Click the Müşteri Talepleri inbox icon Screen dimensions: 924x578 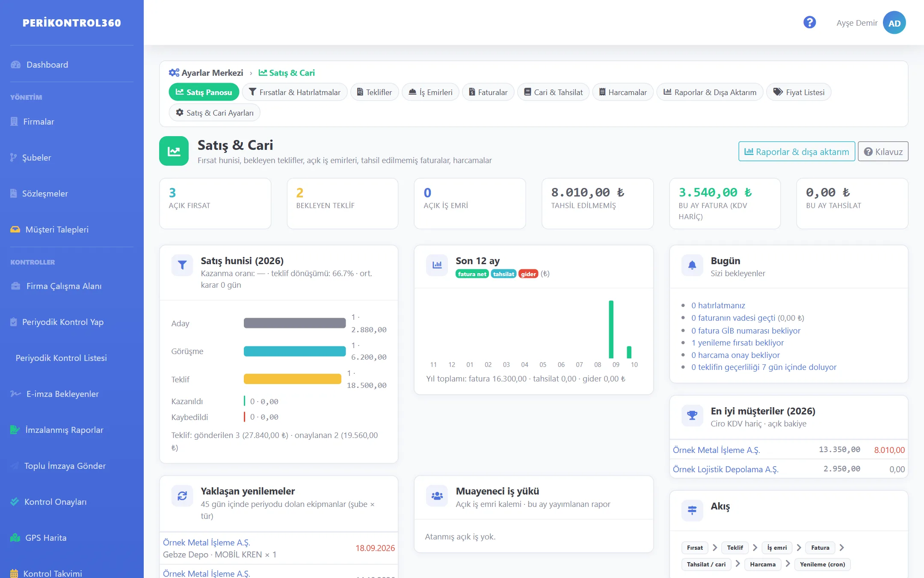tap(15, 229)
